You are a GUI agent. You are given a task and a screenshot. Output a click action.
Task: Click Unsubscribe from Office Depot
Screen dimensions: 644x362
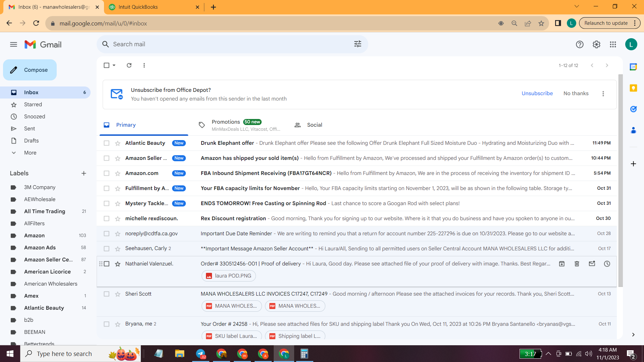pos(537,94)
